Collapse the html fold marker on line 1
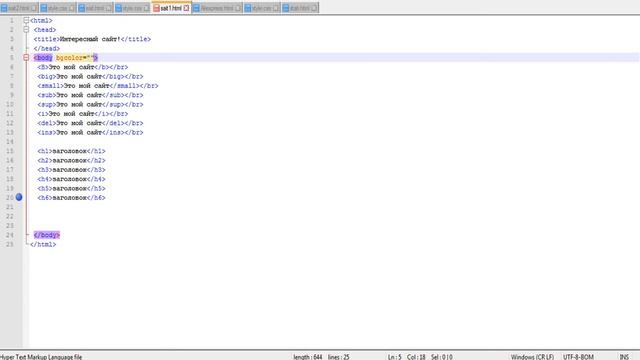This screenshot has width=640, height=360. (26, 20)
